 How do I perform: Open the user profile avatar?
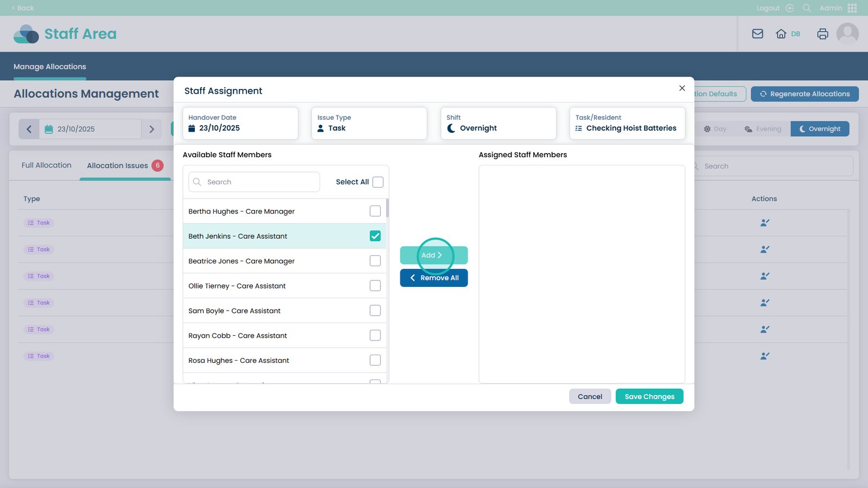click(847, 34)
